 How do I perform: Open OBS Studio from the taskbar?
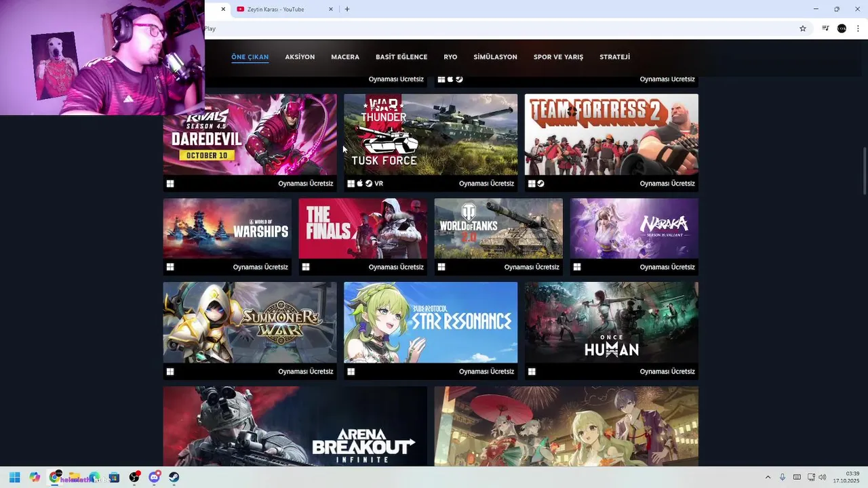click(134, 477)
